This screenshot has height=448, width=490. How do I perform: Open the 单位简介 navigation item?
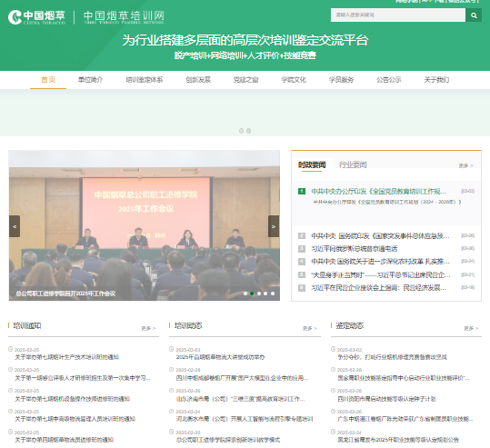click(90, 80)
